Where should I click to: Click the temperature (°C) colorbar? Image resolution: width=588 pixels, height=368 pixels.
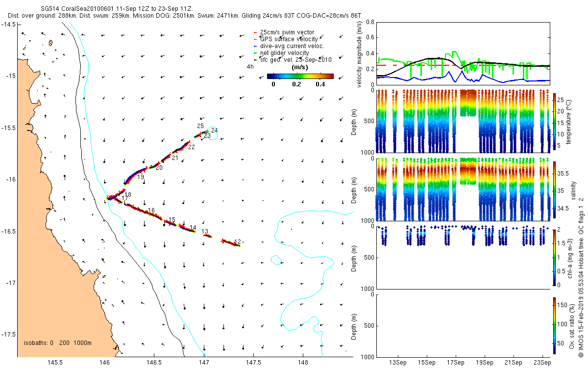click(x=554, y=121)
